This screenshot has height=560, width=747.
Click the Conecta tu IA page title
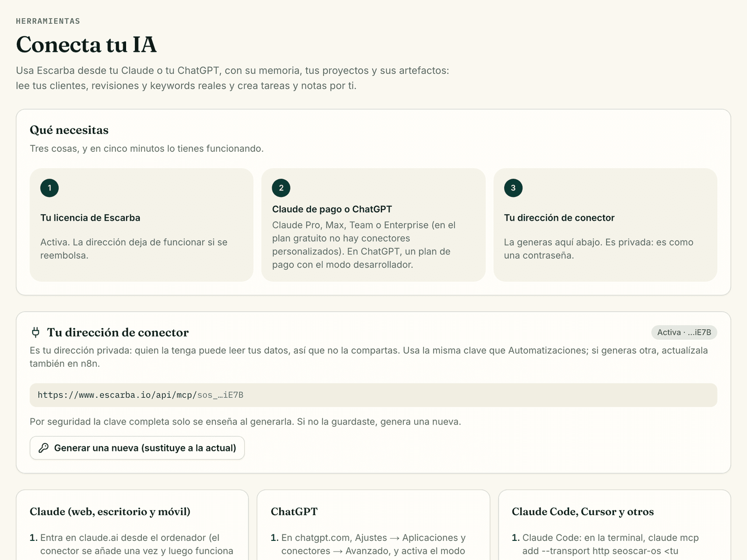[86, 45]
